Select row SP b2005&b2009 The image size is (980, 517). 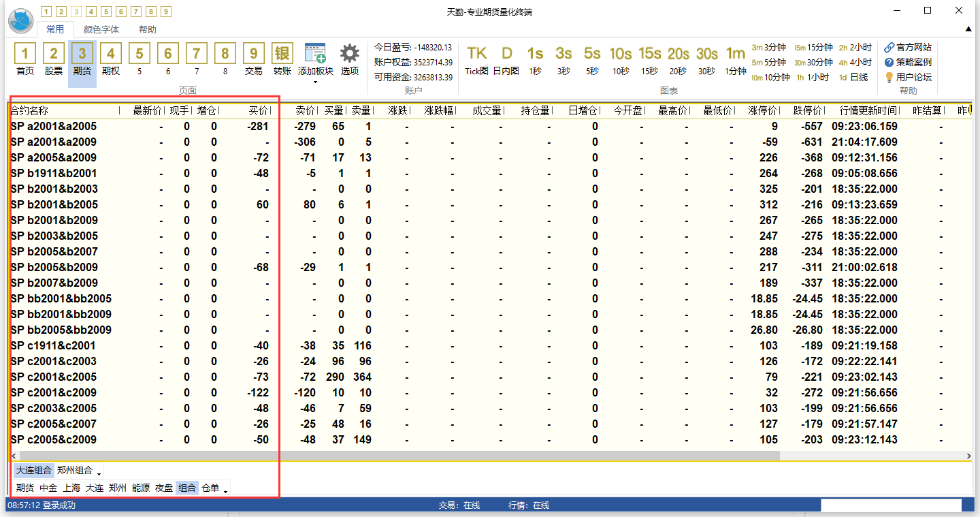(491, 267)
